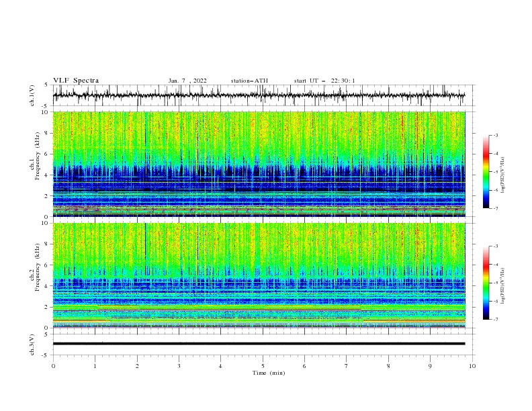Click the ch.1 spectrogram panel
Image resolution: width=532 pixels, height=411 pixels.
click(259, 164)
